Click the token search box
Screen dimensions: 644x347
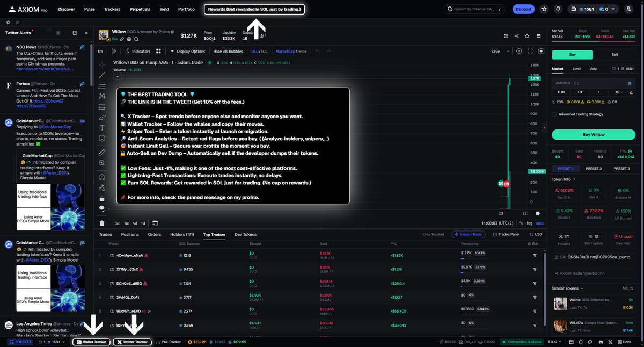(475, 9)
